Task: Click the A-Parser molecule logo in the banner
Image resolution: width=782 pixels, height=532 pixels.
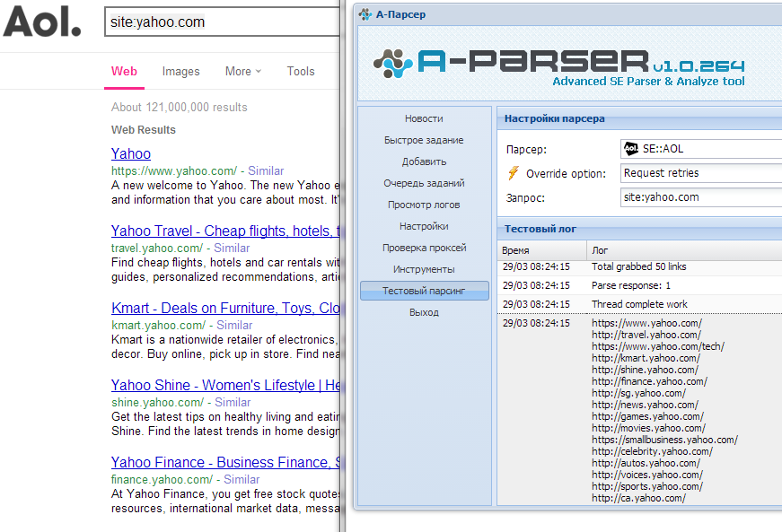Action: click(393, 64)
